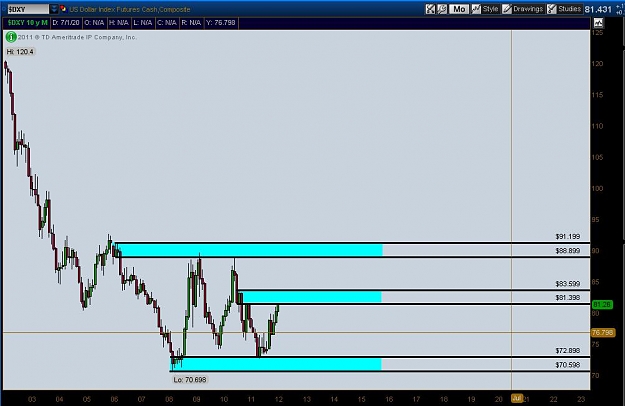
Task: Click the L: N/A low value cell
Action: (x=143, y=23)
